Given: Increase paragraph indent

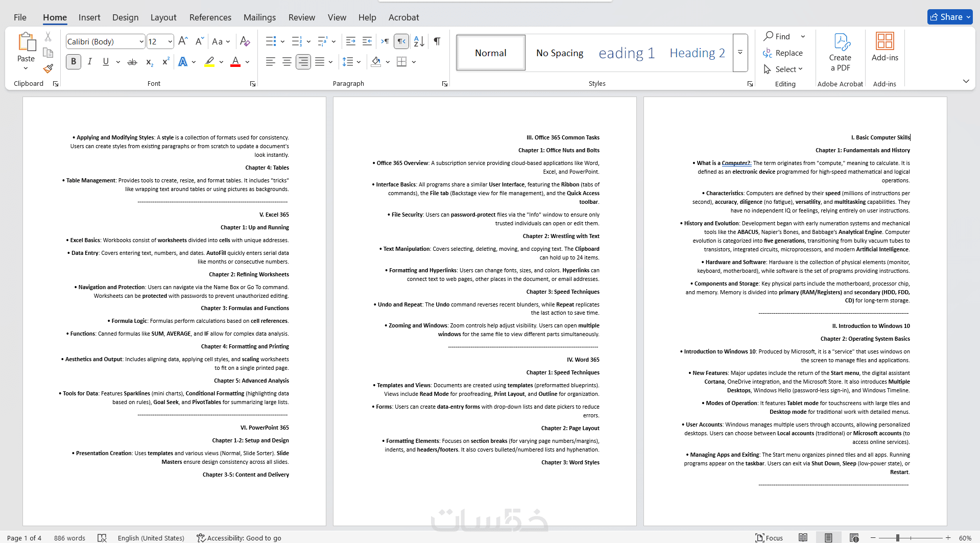Looking at the screenshot, I should click(x=367, y=41).
